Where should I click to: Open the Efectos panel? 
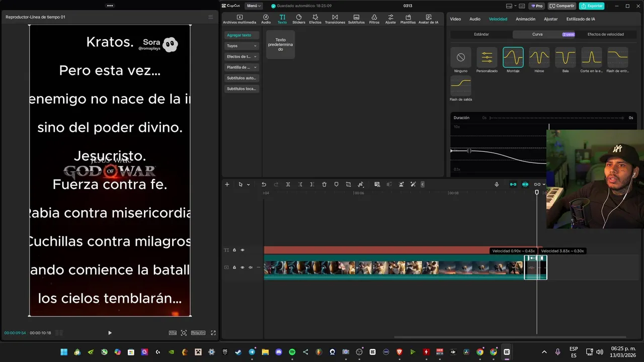click(x=315, y=19)
